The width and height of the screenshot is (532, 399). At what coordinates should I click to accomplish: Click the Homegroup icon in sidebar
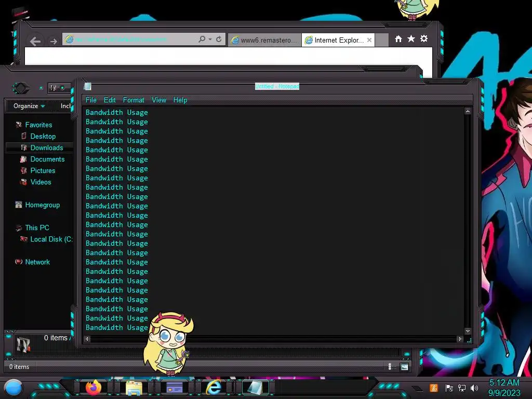[x=19, y=205]
